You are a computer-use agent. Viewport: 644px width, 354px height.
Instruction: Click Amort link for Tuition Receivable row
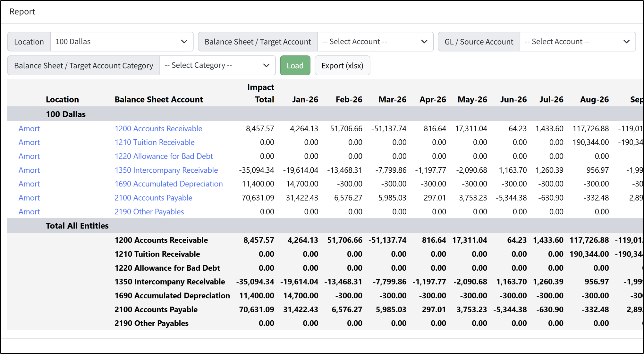pos(29,142)
